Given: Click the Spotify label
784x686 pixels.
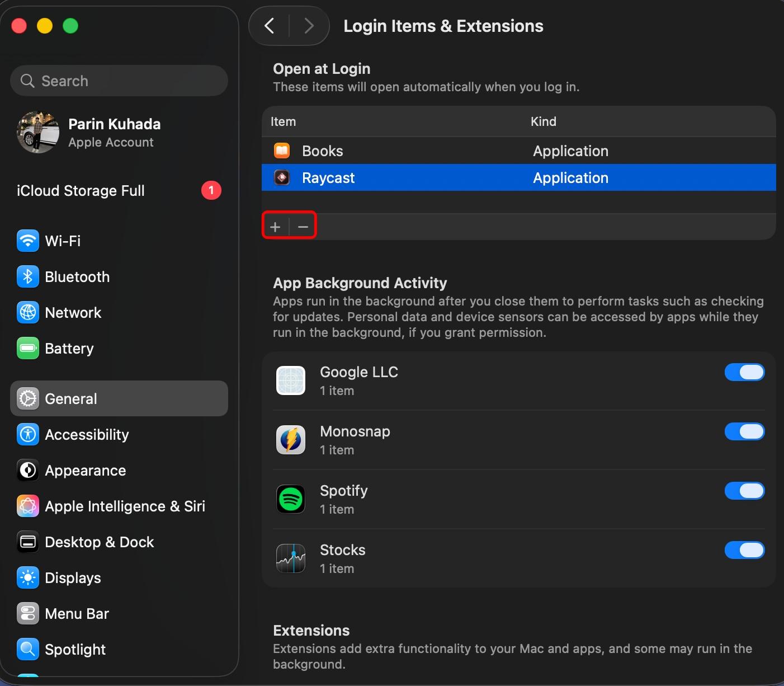Looking at the screenshot, I should [x=344, y=491].
